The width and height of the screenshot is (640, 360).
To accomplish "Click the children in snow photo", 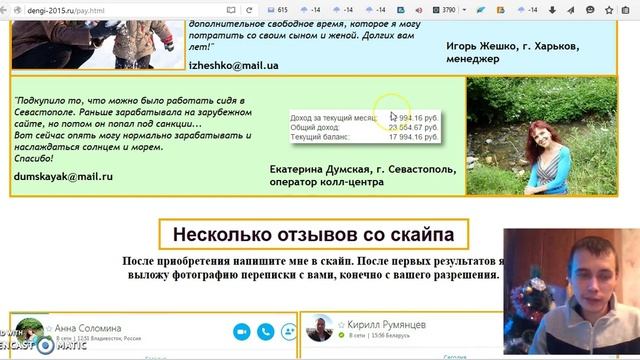I will tap(98, 45).
